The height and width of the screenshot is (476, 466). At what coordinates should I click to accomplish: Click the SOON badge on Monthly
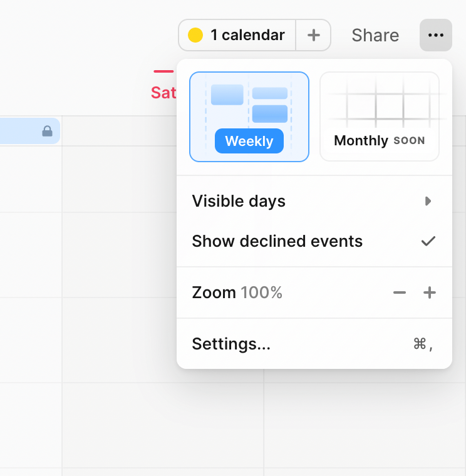point(409,141)
